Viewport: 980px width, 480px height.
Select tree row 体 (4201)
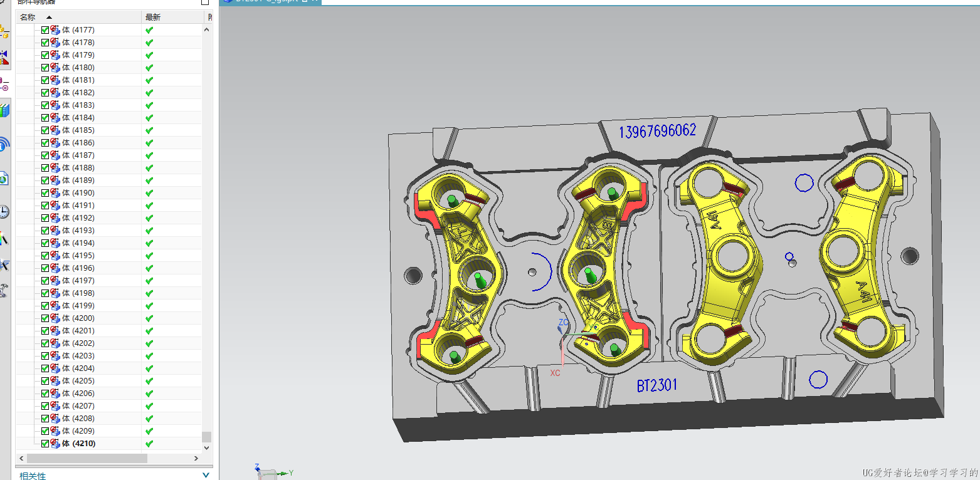(109, 331)
